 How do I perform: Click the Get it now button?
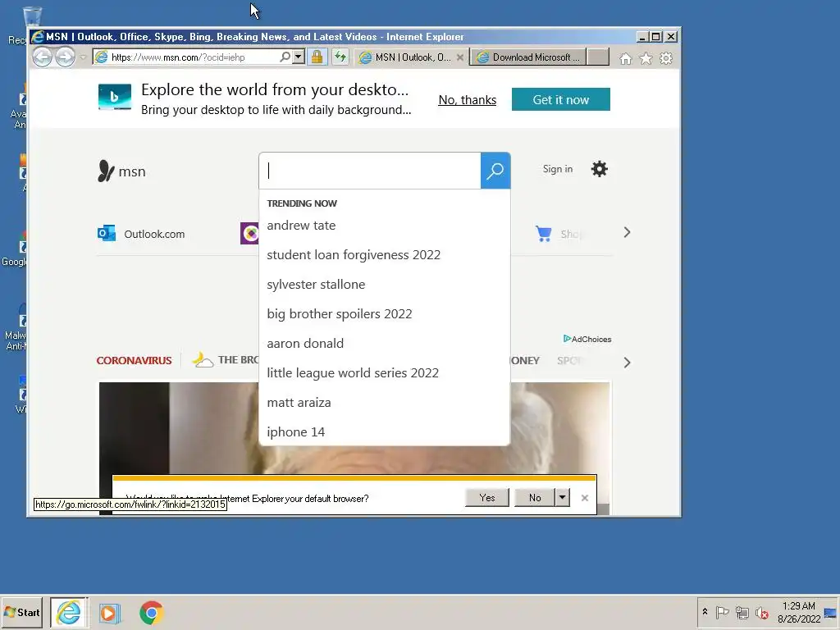[x=561, y=99]
